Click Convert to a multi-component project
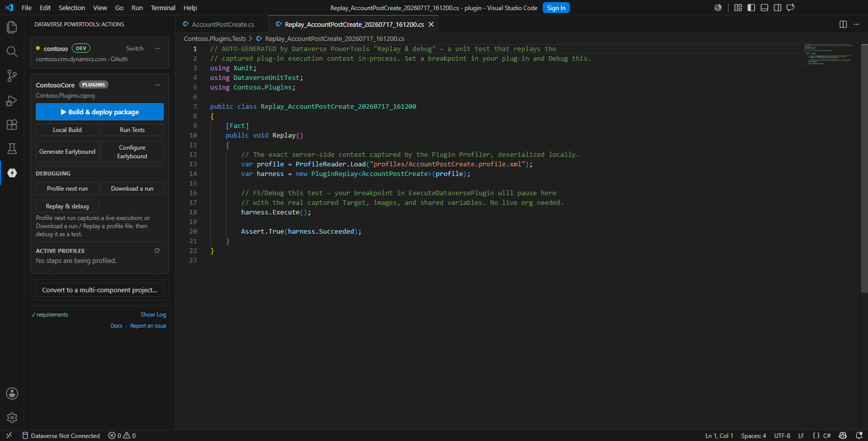 click(x=100, y=290)
